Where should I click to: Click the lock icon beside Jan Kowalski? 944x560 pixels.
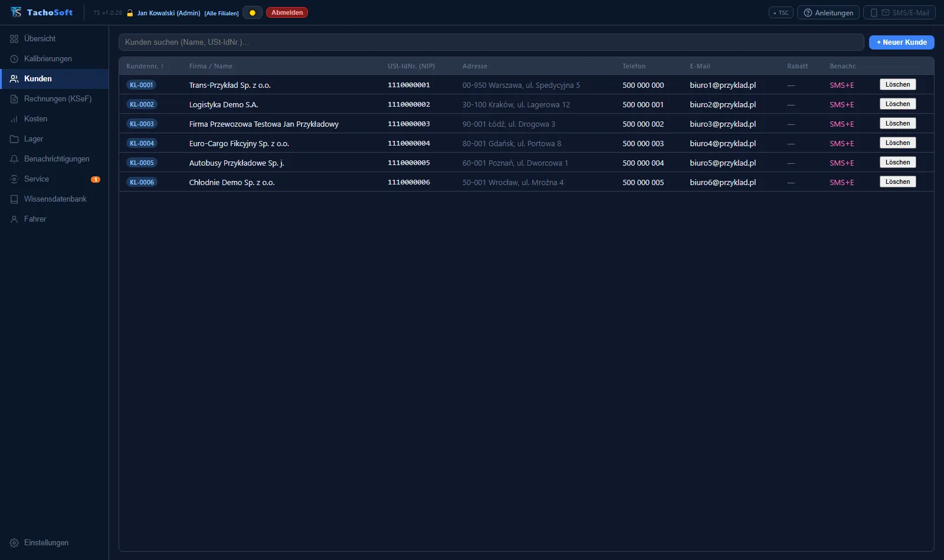(x=130, y=12)
